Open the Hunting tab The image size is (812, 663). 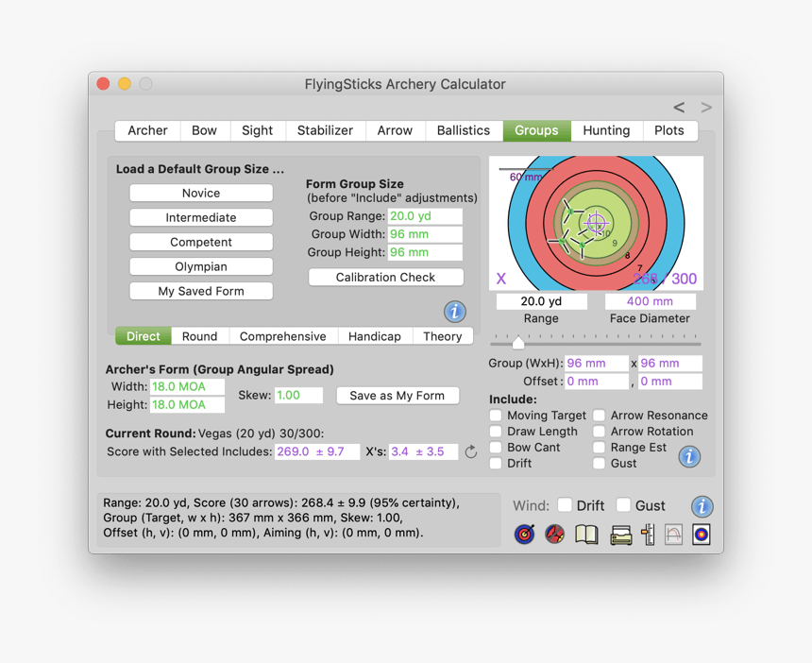point(606,130)
